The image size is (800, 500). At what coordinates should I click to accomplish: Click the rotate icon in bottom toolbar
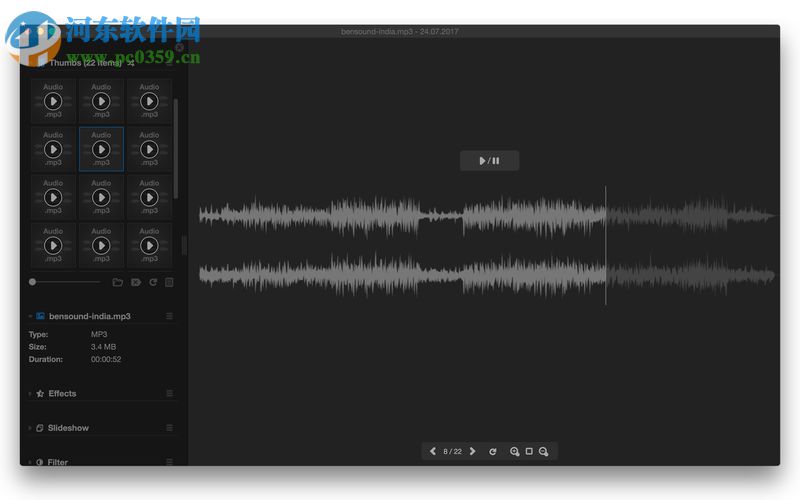click(492, 452)
